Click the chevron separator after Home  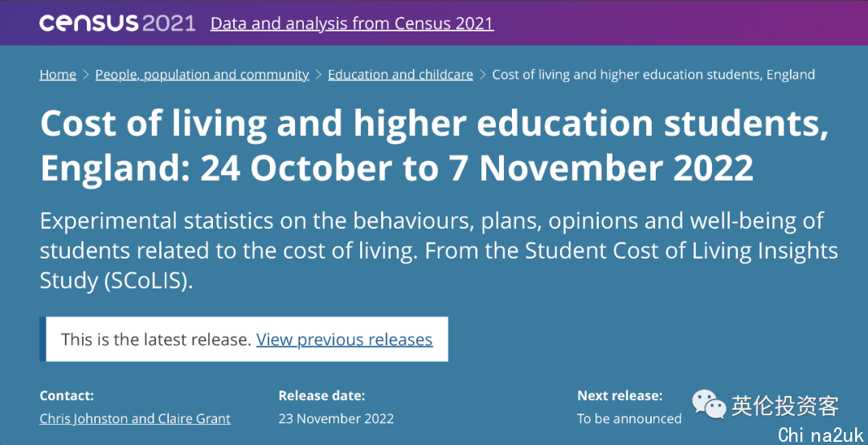click(x=86, y=75)
